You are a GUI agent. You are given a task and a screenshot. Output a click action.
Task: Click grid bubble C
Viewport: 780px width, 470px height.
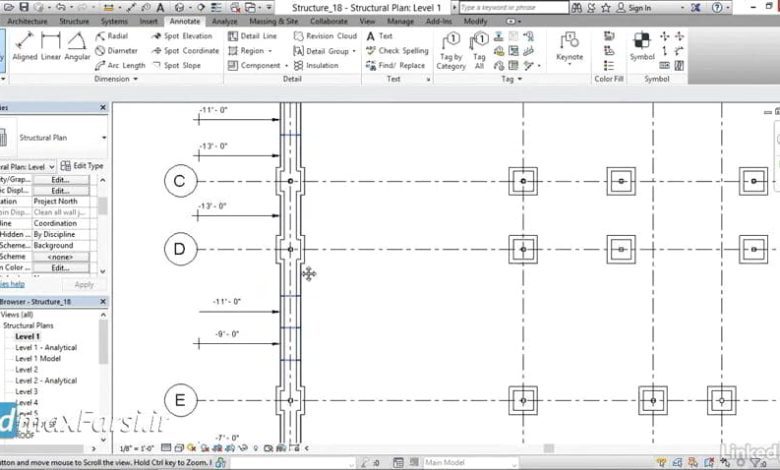181,181
